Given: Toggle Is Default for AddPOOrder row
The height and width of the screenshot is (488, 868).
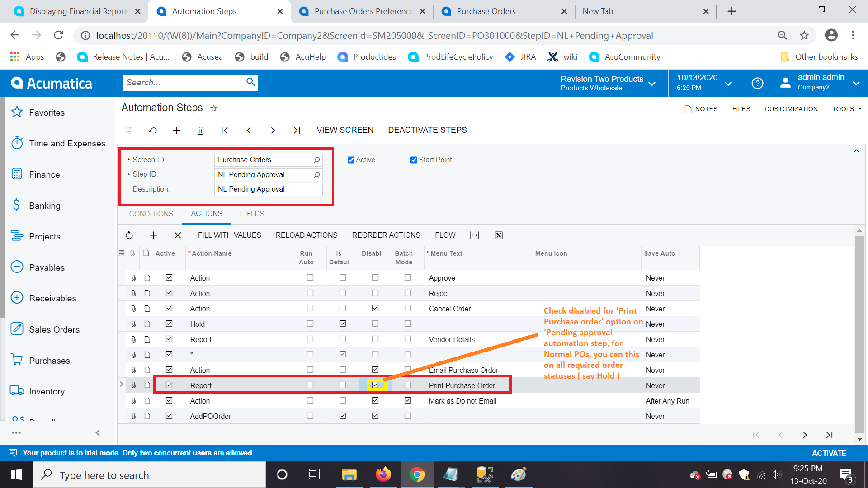Looking at the screenshot, I should click(x=343, y=416).
